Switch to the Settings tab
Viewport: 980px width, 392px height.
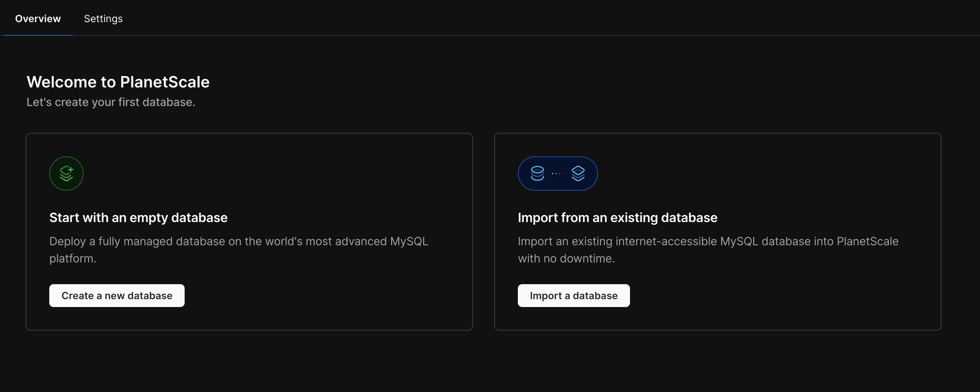click(x=103, y=19)
